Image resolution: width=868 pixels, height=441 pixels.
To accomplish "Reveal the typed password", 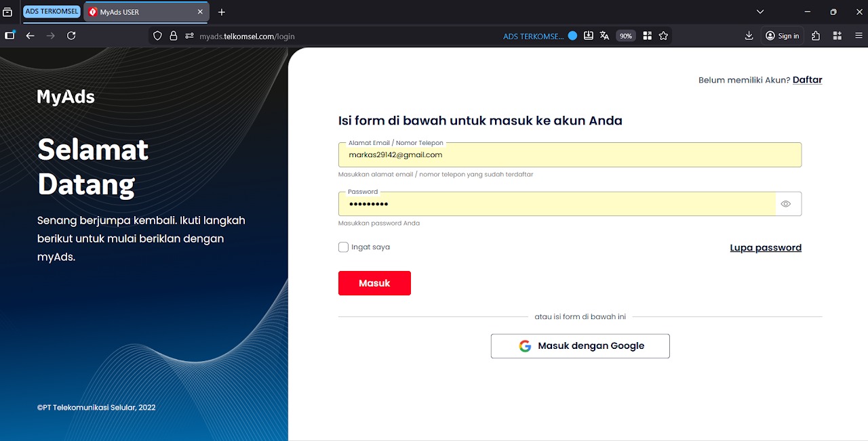I will tap(786, 203).
